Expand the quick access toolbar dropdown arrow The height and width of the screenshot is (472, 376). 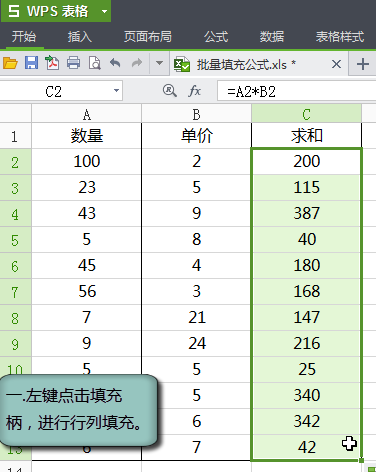click(x=159, y=63)
